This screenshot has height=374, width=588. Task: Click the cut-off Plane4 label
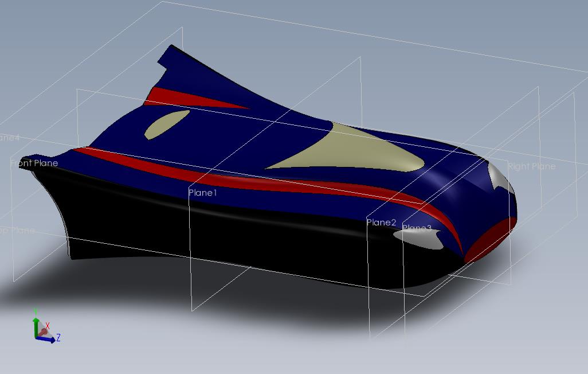coord(9,138)
